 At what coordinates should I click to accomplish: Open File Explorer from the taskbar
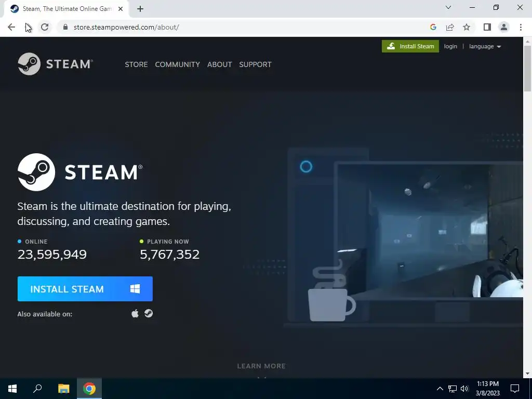(63, 389)
